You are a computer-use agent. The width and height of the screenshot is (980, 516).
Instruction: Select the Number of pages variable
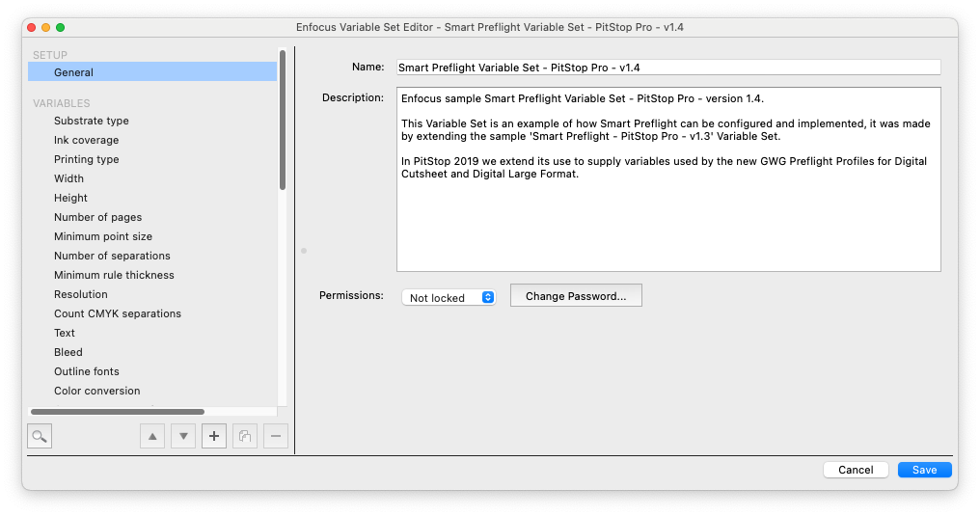98,217
